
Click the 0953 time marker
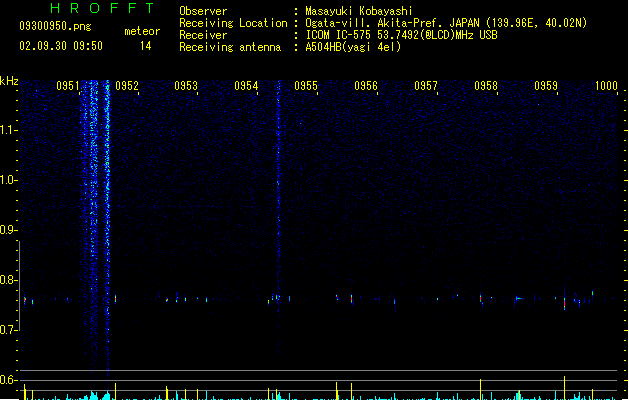tap(186, 86)
